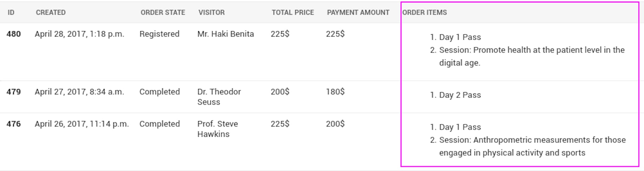Click the Registered order state cell
644x171 pixels.
[x=159, y=34]
